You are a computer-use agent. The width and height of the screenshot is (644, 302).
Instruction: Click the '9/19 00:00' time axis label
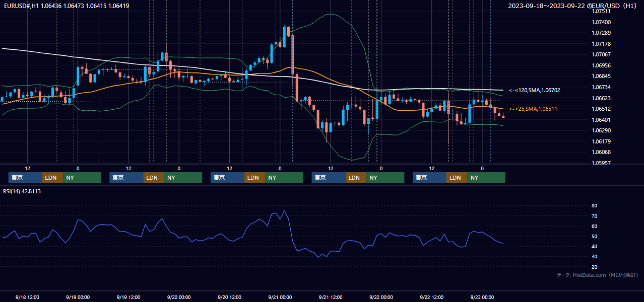click(x=78, y=297)
